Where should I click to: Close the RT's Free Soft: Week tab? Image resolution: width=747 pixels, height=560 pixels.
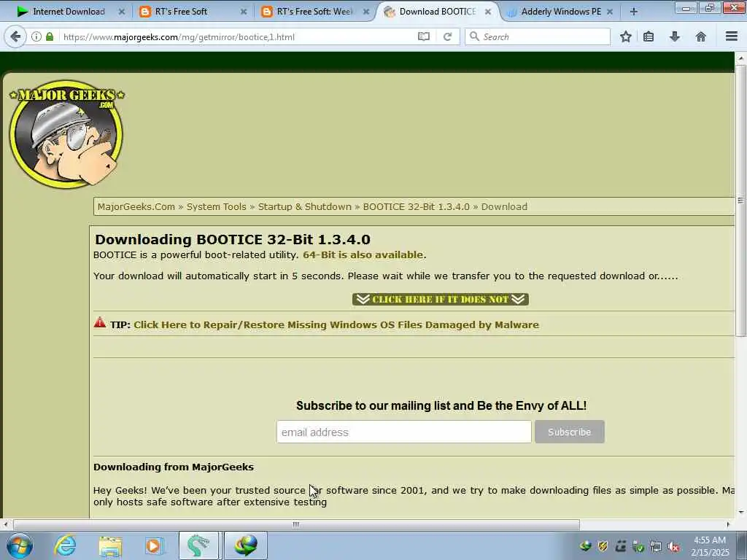tap(366, 12)
